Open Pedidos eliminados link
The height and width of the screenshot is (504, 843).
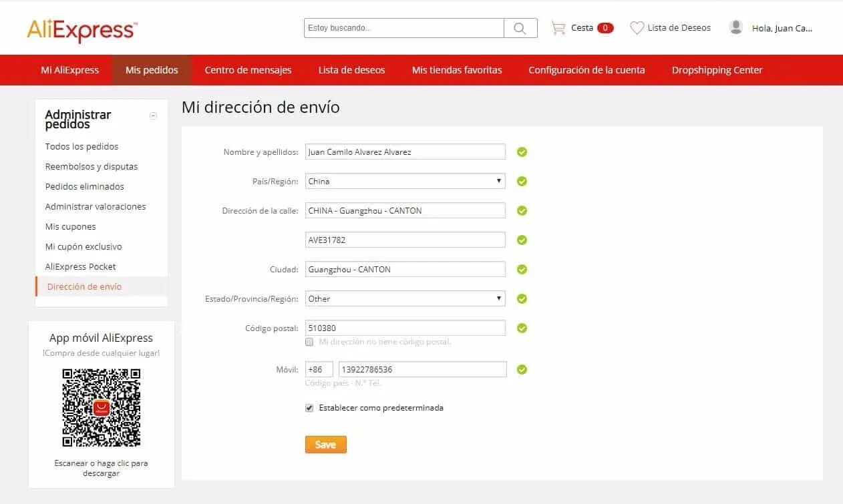pos(85,186)
